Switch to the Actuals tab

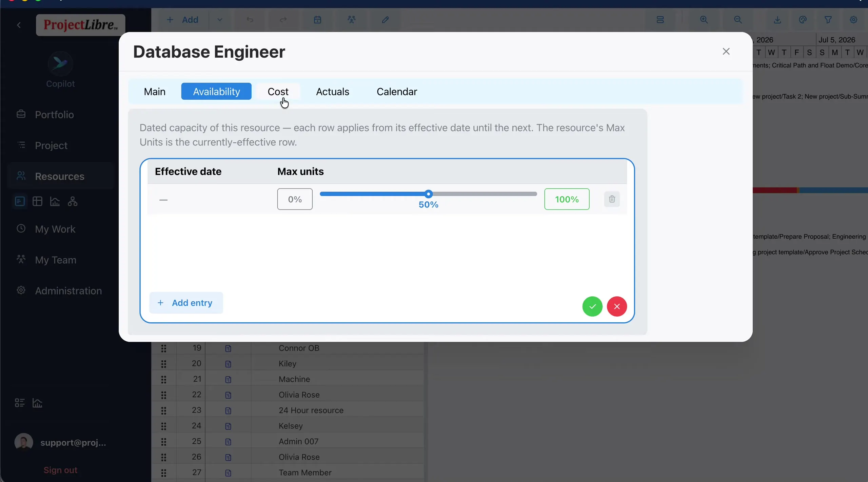click(x=333, y=92)
